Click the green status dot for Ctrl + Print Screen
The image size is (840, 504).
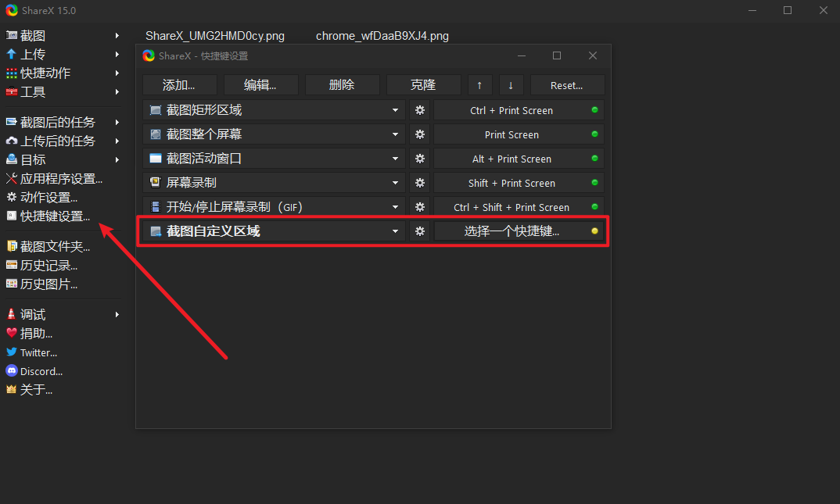[x=594, y=109]
